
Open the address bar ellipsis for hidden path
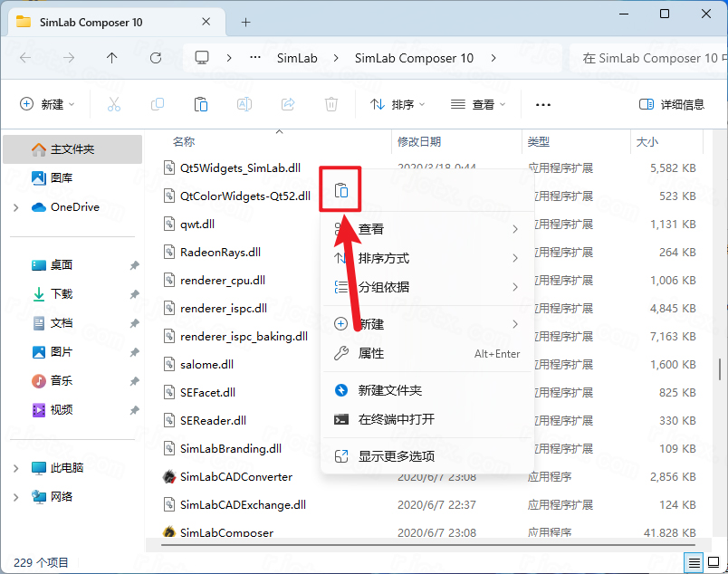tap(255, 58)
